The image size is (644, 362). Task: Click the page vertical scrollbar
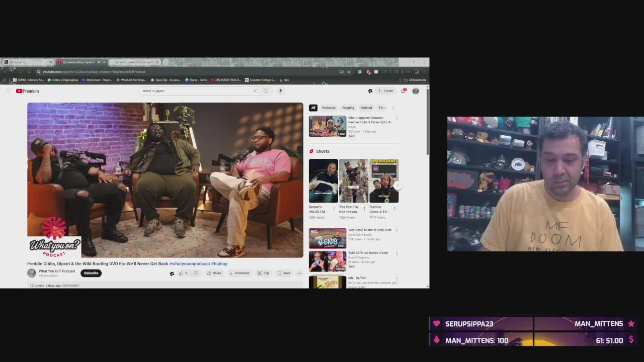coord(428,121)
